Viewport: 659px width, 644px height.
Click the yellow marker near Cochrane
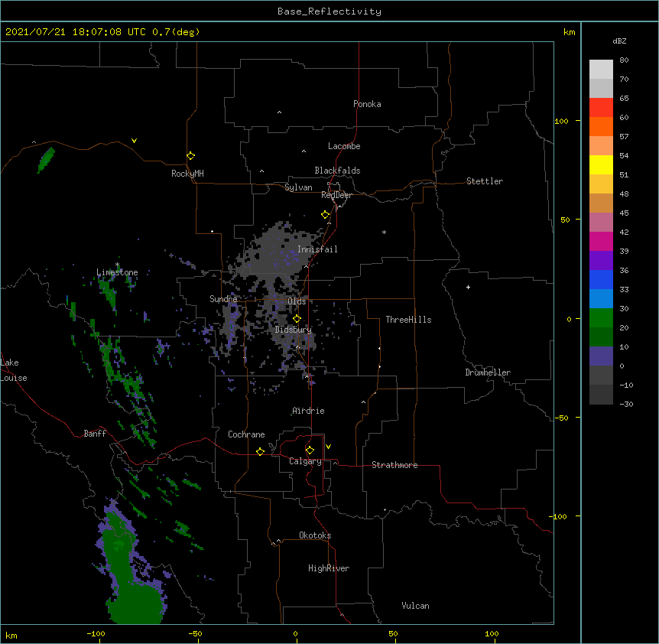(x=260, y=451)
